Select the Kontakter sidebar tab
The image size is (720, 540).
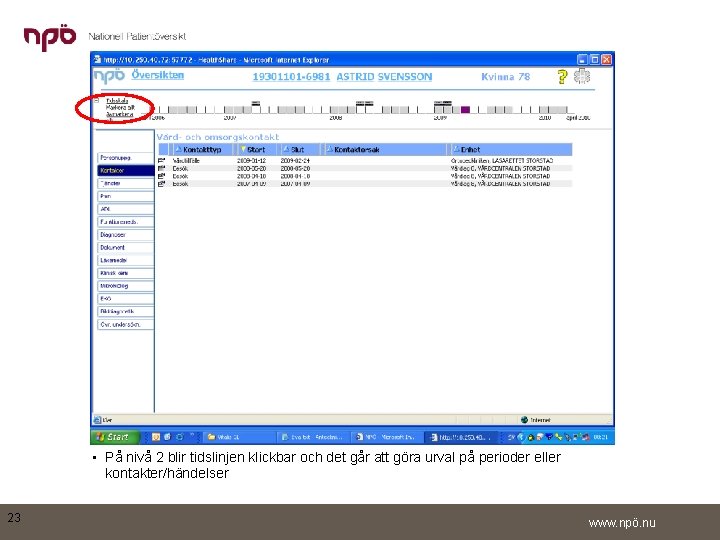click(125, 170)
